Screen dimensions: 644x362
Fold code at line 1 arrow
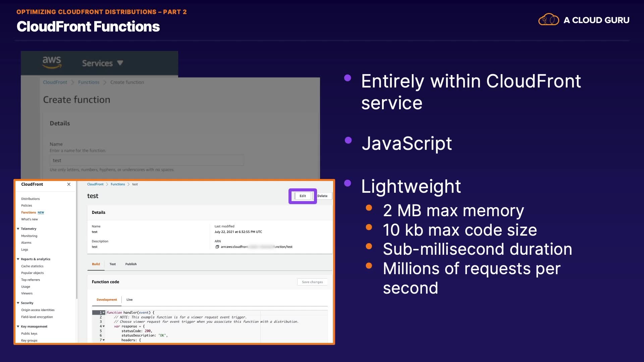tap(104, 312)
